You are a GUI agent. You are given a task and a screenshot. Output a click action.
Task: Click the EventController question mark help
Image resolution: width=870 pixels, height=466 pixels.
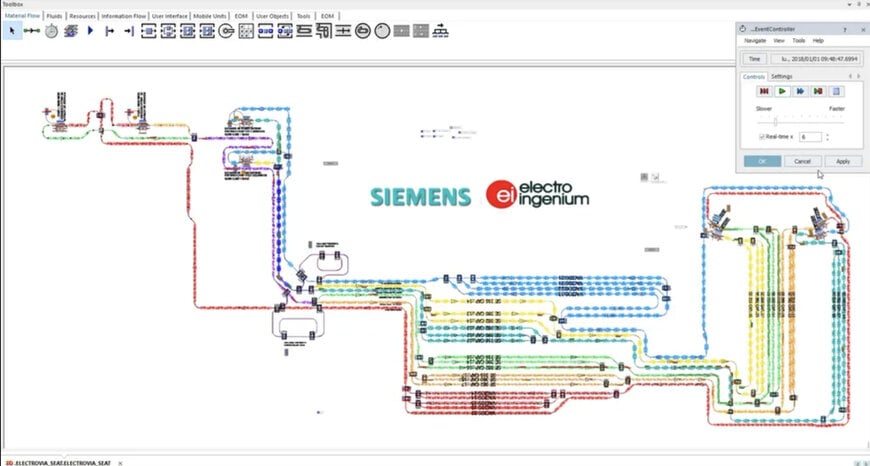[844, 29]
